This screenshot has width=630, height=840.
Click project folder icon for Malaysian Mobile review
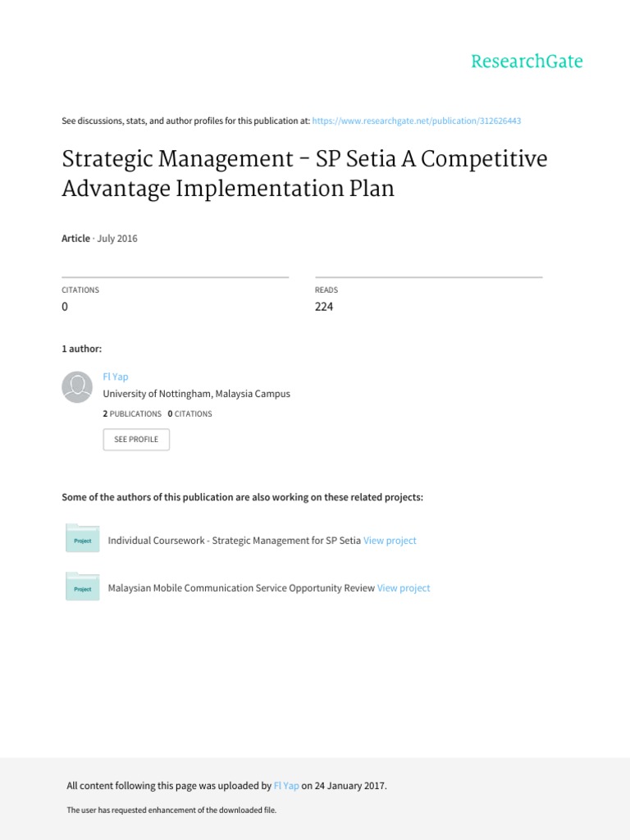tap(83, 587)
